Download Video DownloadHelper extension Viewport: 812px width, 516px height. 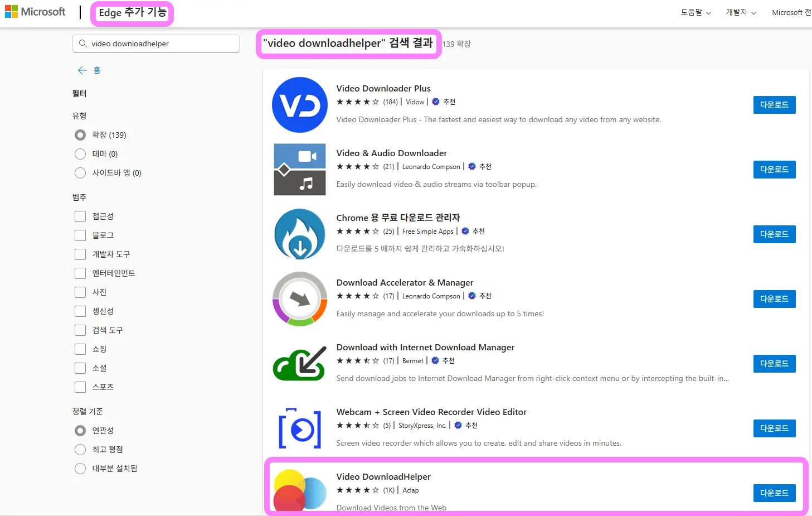coord(774,493)
